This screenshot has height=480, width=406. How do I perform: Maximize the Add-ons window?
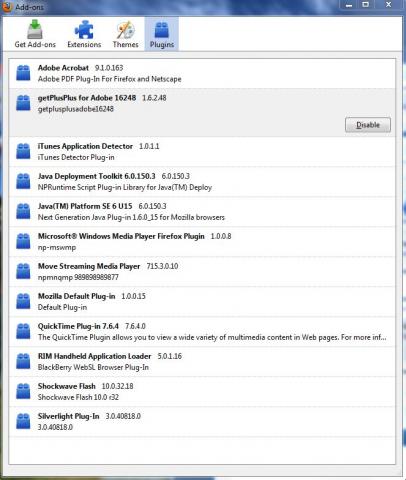(366, 5)
